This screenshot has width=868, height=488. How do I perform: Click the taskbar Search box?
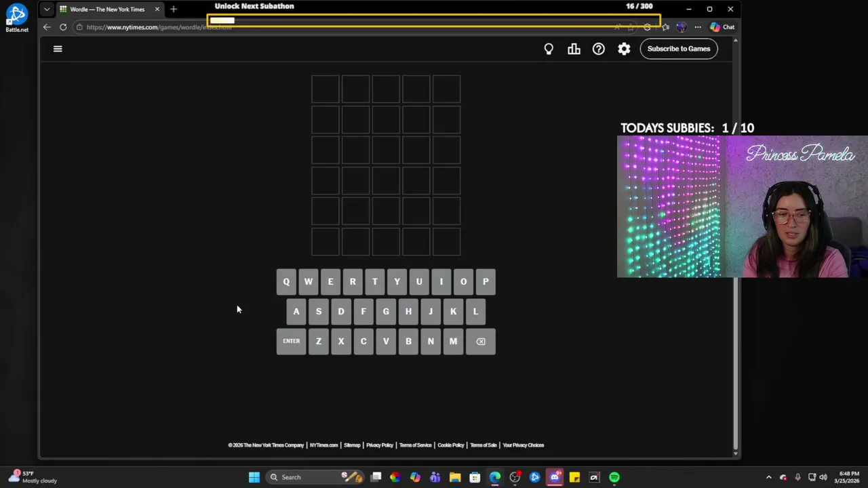[x=315, y=477]
